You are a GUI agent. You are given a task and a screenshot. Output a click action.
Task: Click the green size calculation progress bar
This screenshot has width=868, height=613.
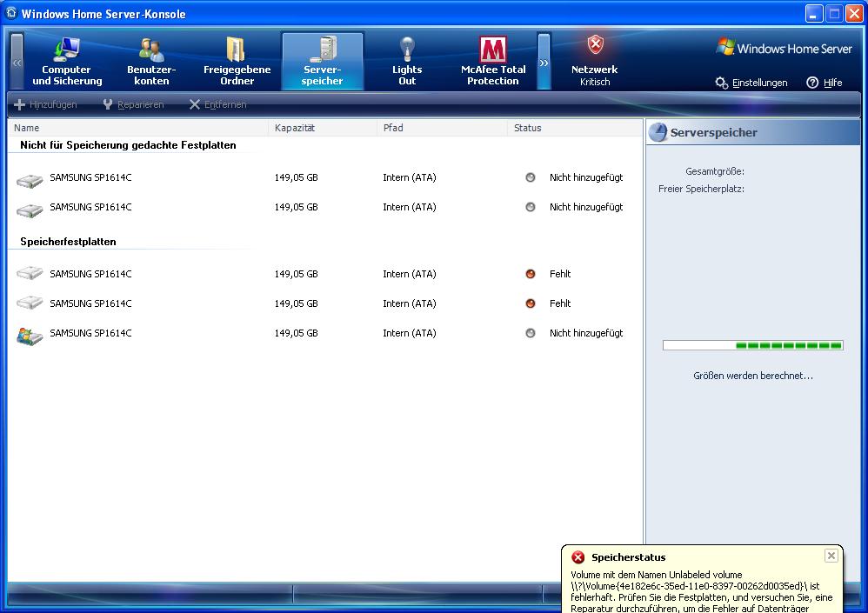[x=753, y=346]
